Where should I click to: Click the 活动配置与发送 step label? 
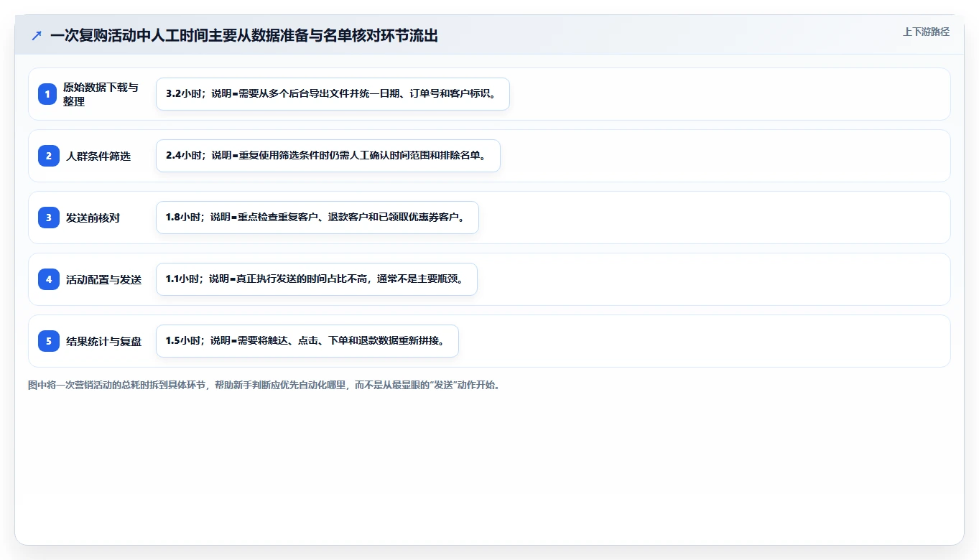(104, 279)
